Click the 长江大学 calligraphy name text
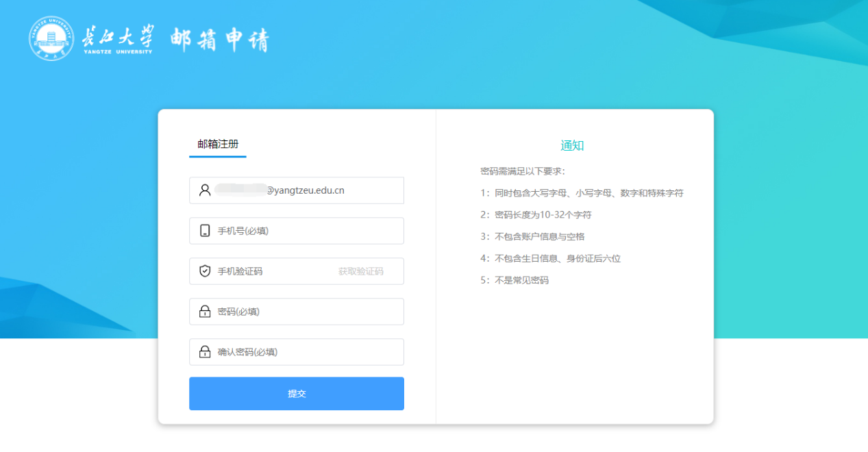868x452 pixels. (x=117, y=36)
